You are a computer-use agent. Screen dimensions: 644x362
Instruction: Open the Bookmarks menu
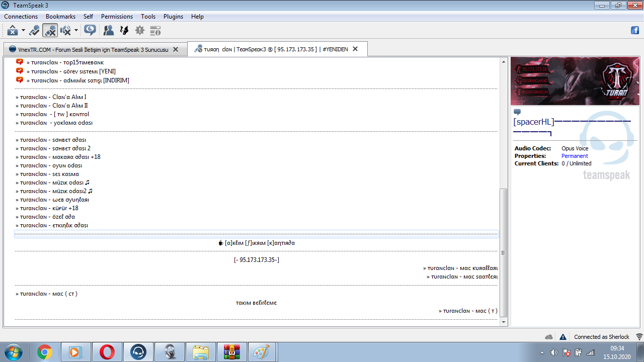(x=60, y=17)
